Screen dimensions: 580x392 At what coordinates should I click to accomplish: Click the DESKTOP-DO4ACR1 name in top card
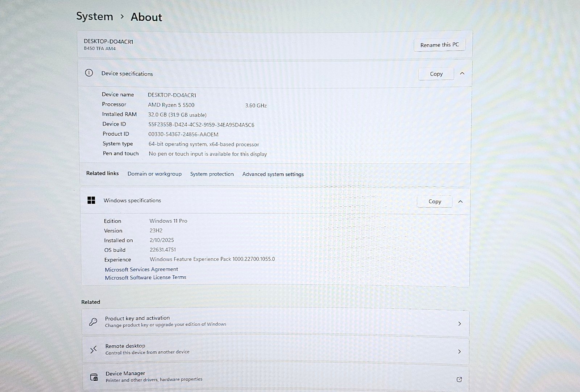click(x=108, y=42)
